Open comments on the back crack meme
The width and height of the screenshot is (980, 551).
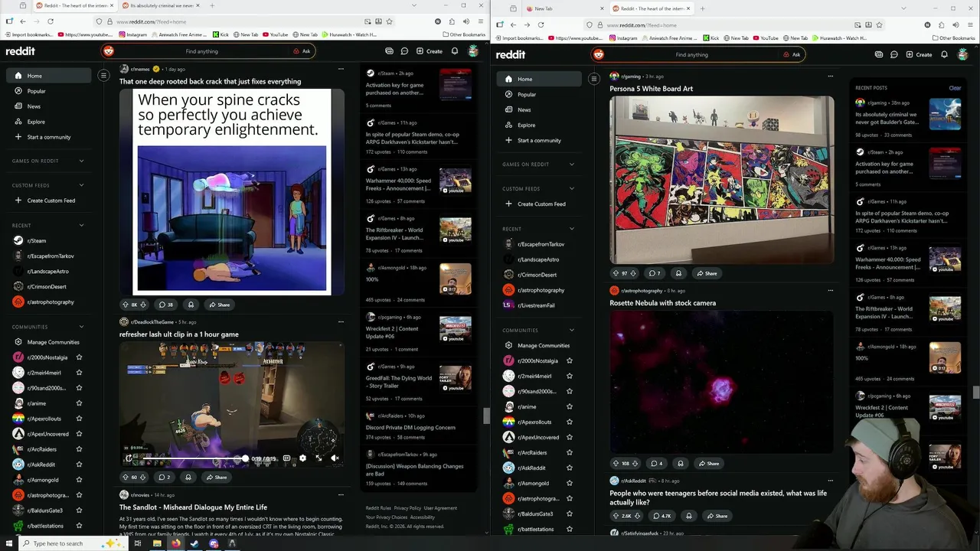click(165, 305)
